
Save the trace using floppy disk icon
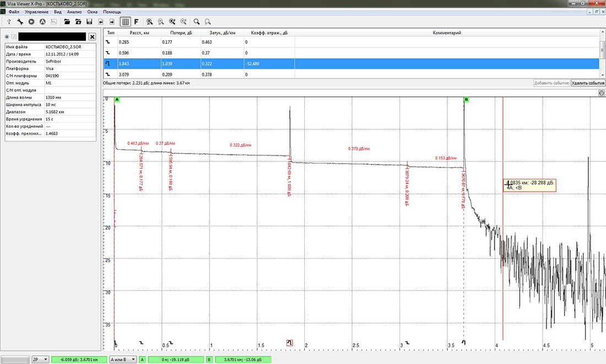tap(89, 21)
